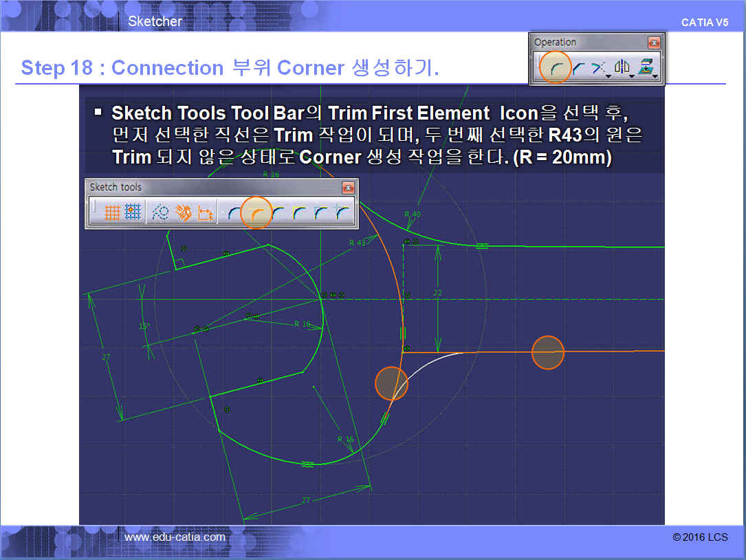Click the Trim relimitation icon
Image resolution: width=746 pixels, height=560 pixels.
click(x=598, y=67)
